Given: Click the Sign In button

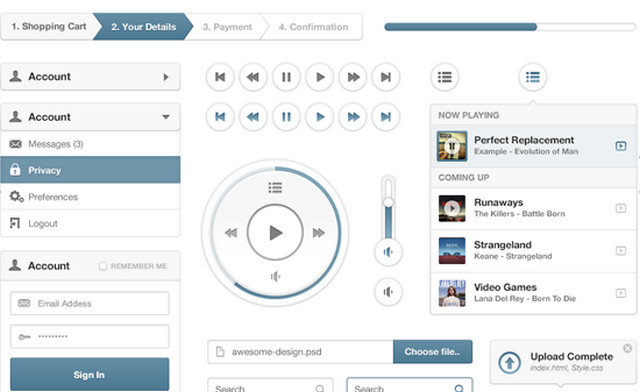Looking at the screenshot, I should 89,374.
